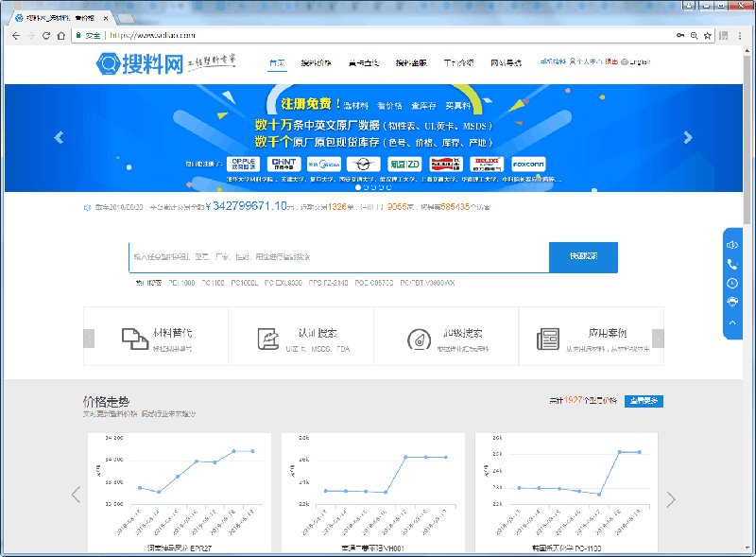The width and height of the screenshot is (756, 557).
Task: Collapse right sidebar with the up chevron
Action: (732, 323)
